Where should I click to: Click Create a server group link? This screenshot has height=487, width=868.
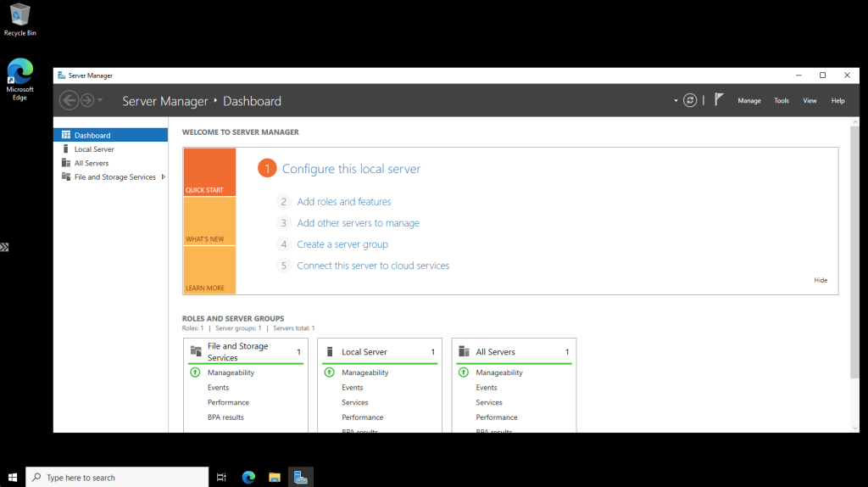(x=342, y=244)
